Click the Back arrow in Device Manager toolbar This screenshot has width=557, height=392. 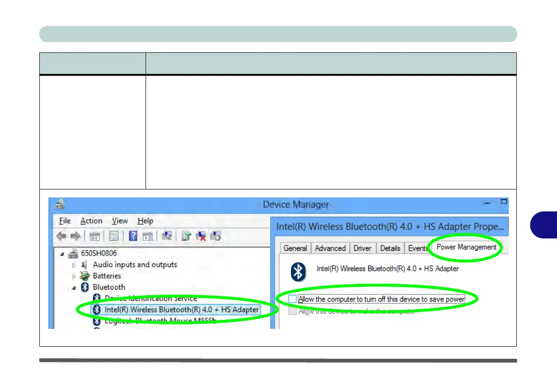[x=61, y=236]
